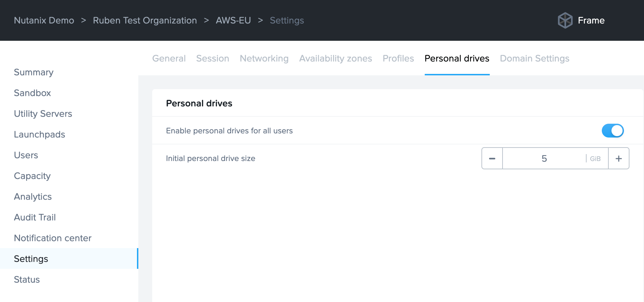Image resolution: width=644 pixels, height=302 pixels.
Task: Click the AWS-EU breadcrumb
Action: point(233,20)
